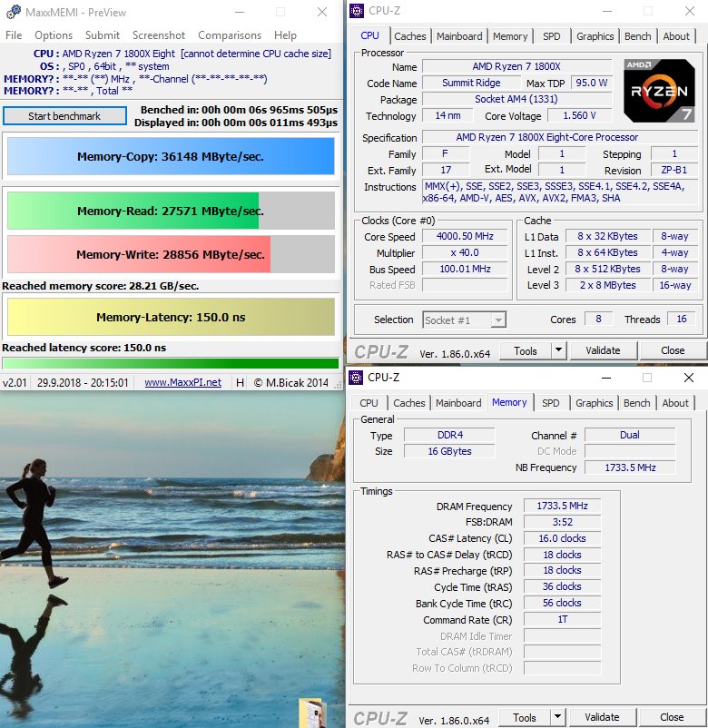Click the partially visible desktop folder icon
708x728 pixels.
[x=312, y=713]
